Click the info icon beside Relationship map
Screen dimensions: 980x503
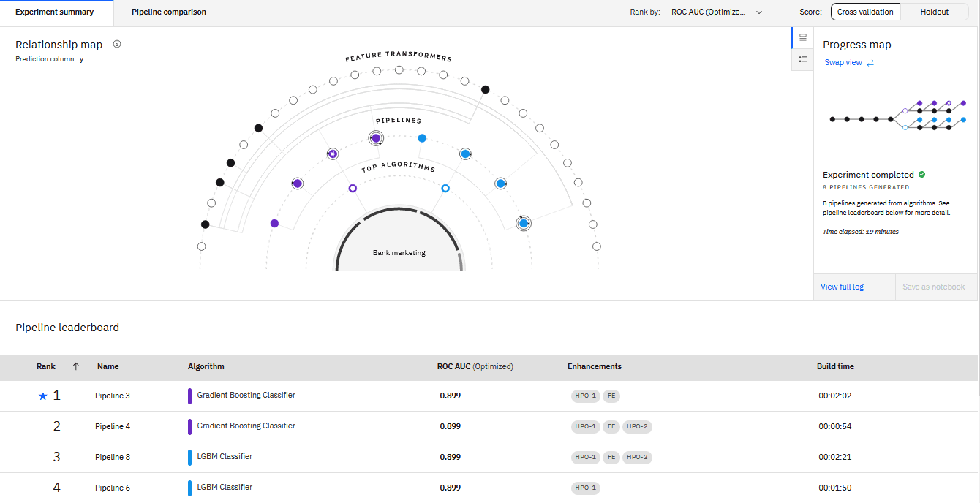click(x=116, y=44)
